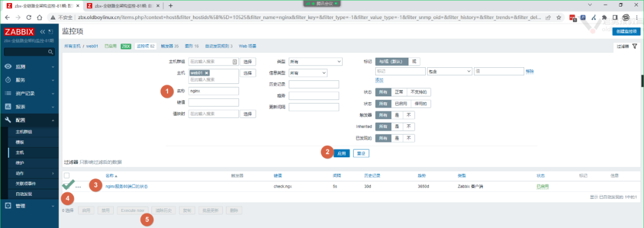
Task: Open the 信息类型 dropdown
Action: [x=308, y=73]
